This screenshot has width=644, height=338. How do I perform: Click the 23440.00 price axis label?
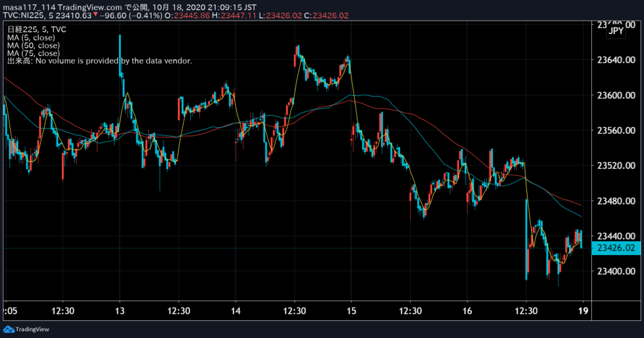pyautogui.click(x=616, y=236)
